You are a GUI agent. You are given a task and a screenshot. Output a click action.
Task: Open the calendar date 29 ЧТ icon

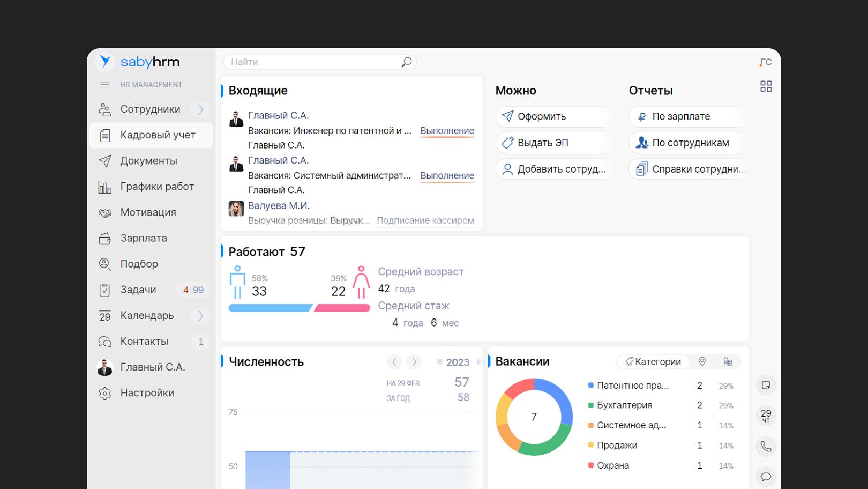pyautogui.click(x=766, y=416)
